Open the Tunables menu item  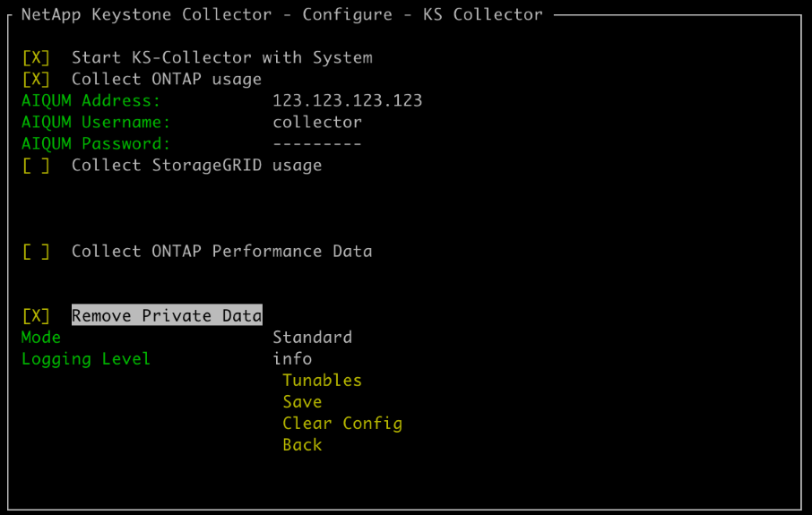322,381
